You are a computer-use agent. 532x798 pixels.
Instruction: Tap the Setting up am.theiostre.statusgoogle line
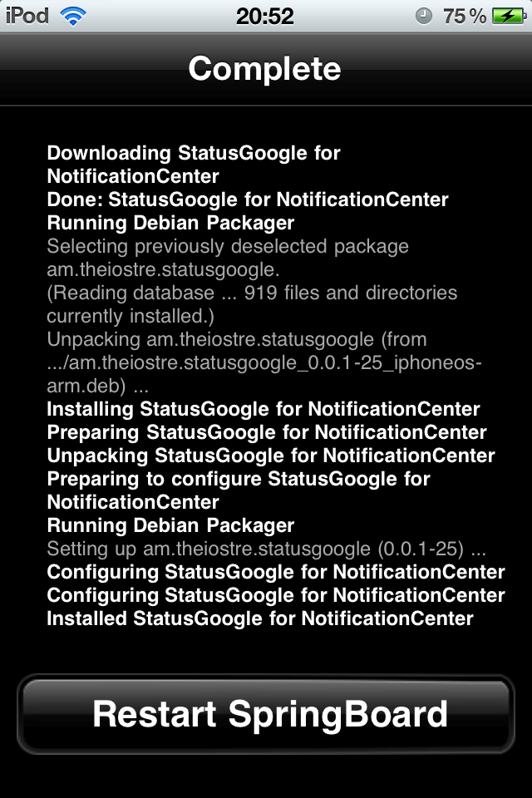click(x=266, y=549)
